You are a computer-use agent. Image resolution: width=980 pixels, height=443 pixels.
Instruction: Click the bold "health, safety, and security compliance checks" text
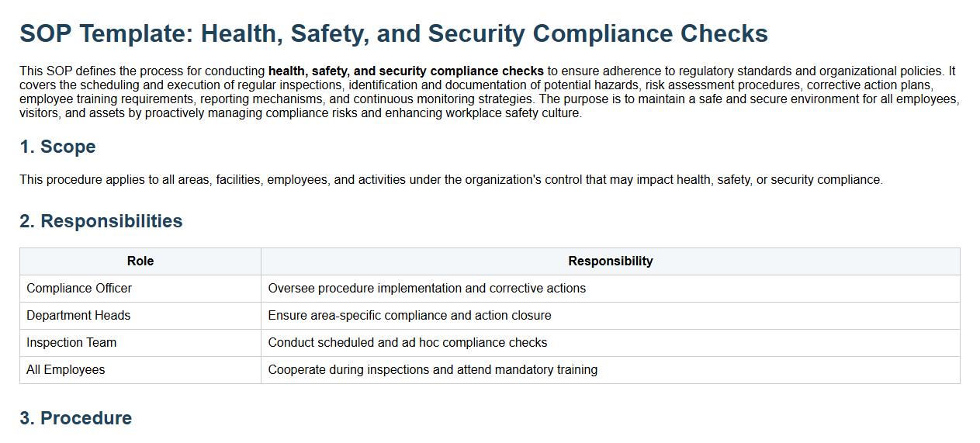406,71
